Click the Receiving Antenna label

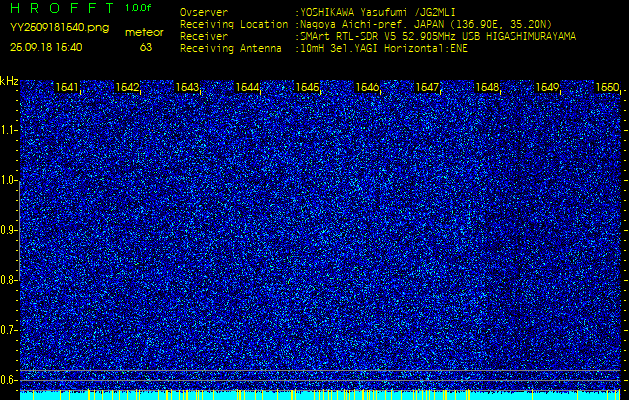(231, 49)
